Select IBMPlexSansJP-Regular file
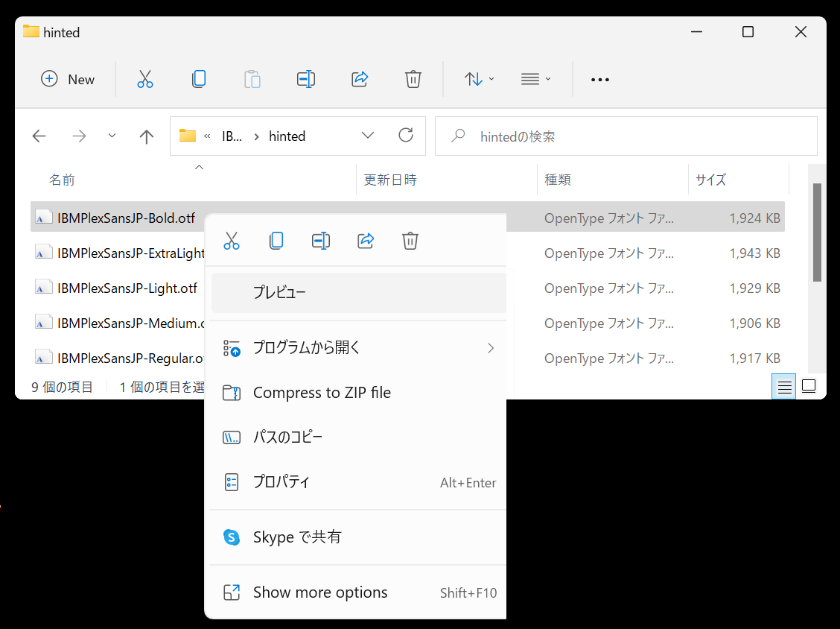This screenshot has height=629, width=840. click(131, 358)
